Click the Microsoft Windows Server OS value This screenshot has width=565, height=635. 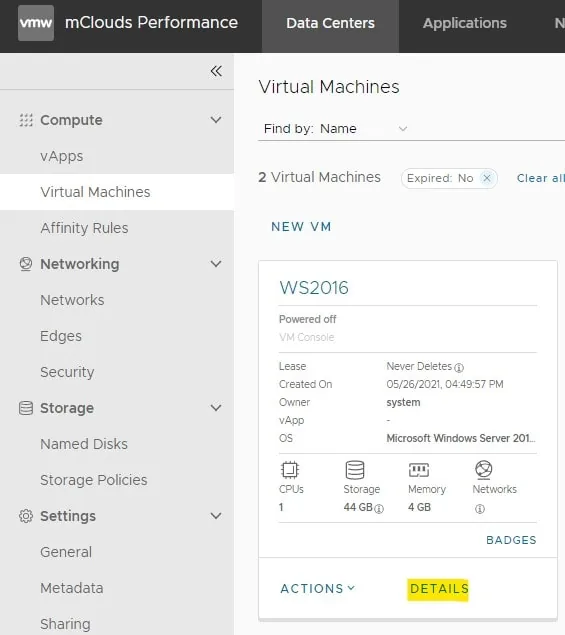(461, 438)
